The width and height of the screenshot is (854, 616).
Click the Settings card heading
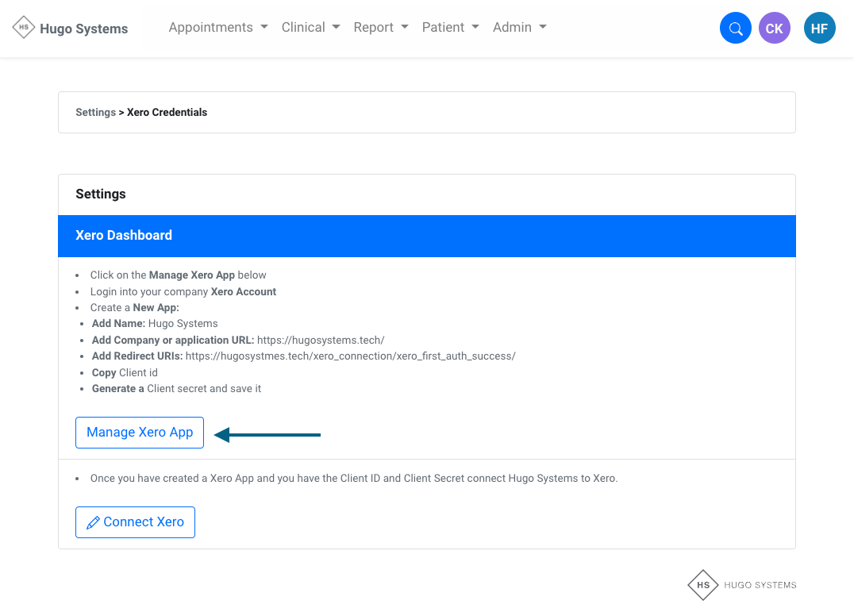101,194
